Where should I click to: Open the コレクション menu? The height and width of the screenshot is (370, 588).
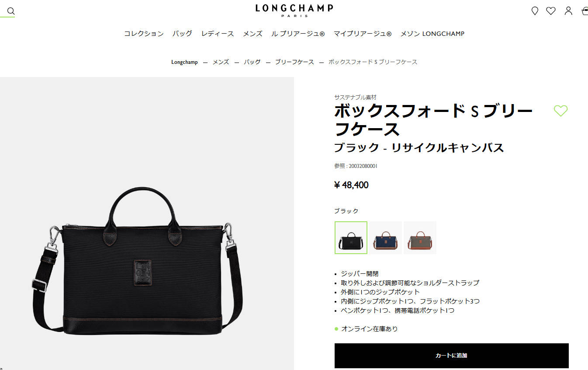(x=144, y=34)
